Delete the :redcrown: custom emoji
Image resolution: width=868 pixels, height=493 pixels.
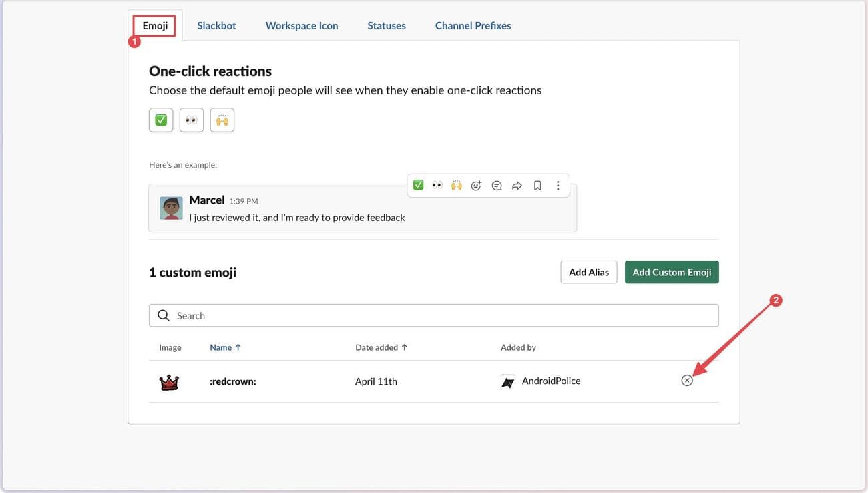[x=687, y=381]
